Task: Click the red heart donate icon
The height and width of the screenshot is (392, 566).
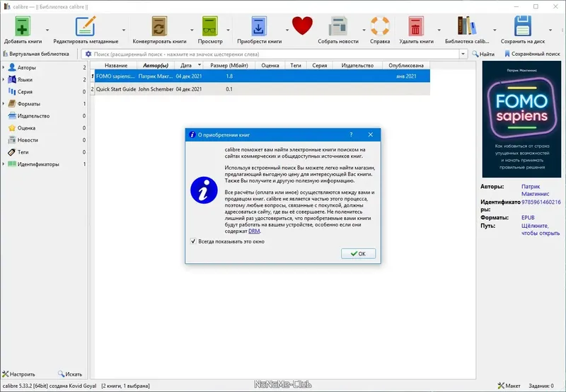Action: click(303, 25)
